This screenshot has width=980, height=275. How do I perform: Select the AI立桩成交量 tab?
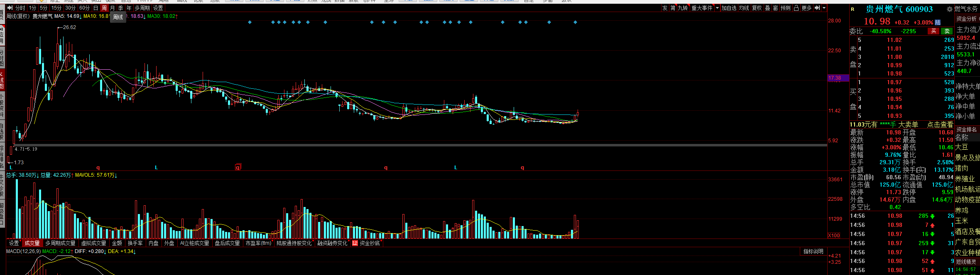[194, 243]
